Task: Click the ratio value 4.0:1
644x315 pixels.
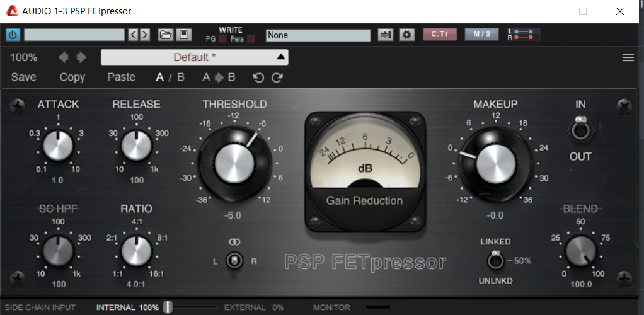Action: tap(136, 284)
